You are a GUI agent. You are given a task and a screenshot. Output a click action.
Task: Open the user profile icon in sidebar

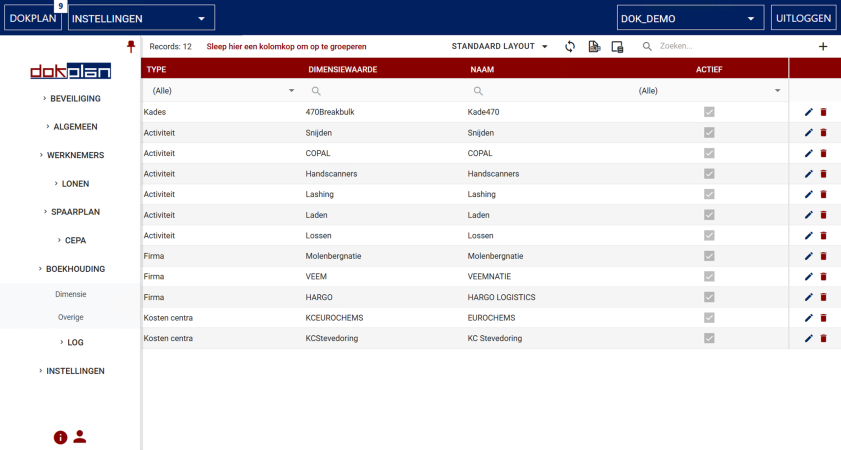80,437
